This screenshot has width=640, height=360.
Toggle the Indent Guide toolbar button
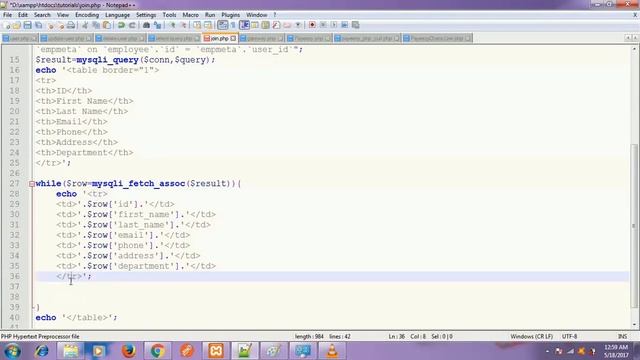coord(244,25)
